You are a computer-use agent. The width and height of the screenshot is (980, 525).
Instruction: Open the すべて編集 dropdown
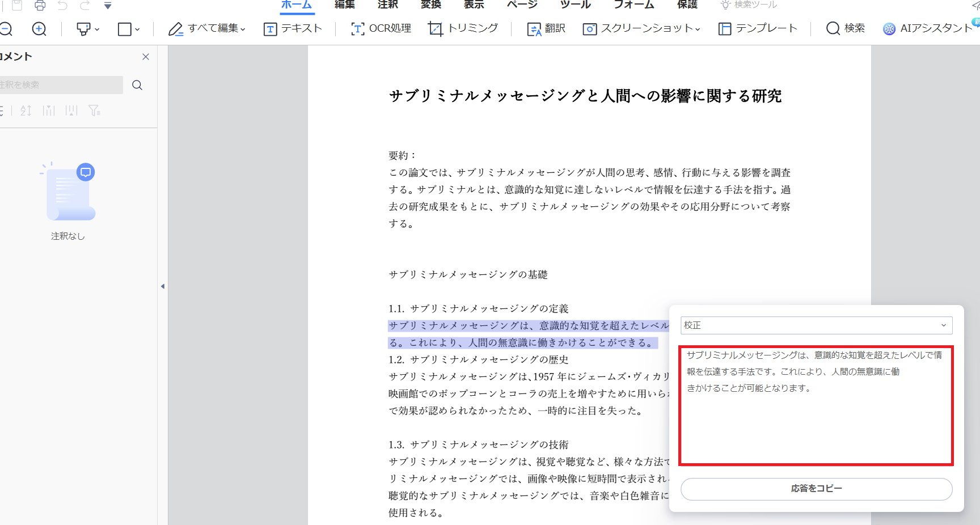pos(208,28)
